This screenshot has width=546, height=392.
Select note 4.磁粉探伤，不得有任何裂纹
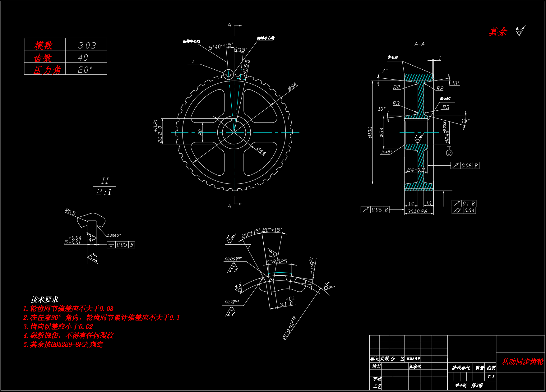click(68, 335)
